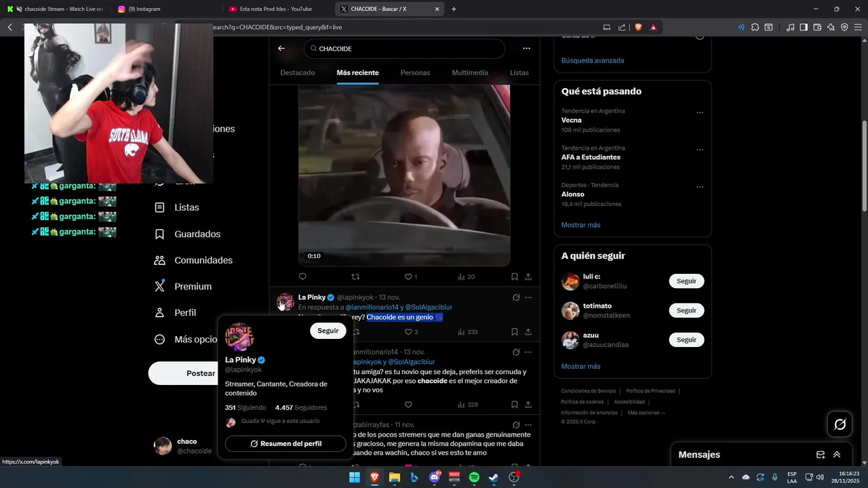Open the search options three-dot menu

point(526,49)
